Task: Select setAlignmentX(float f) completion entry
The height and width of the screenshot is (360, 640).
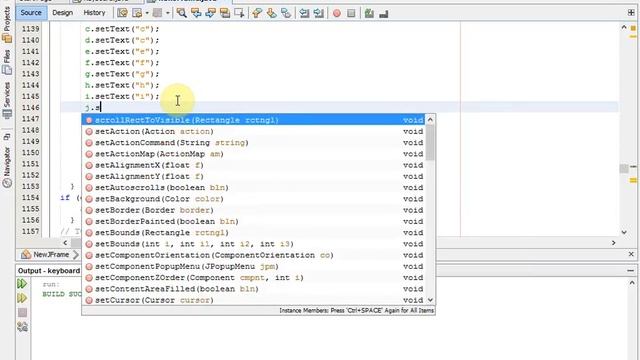Action: click(253, 165)
